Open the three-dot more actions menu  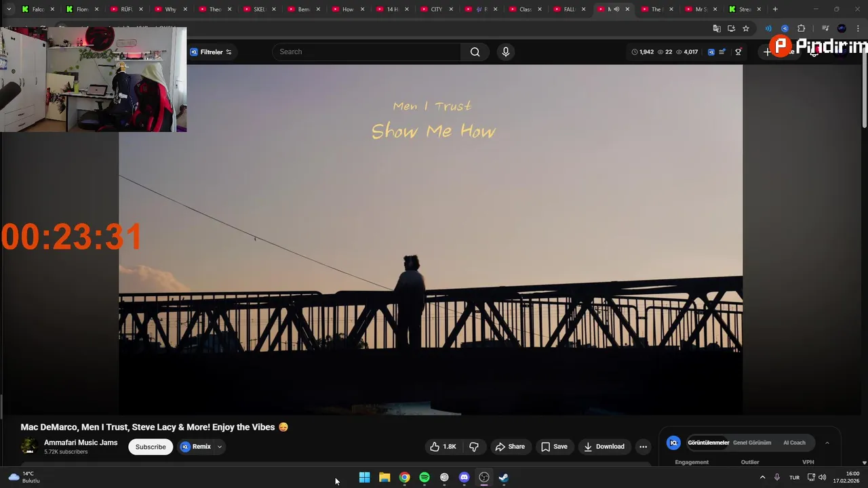[x=643, y=447]
